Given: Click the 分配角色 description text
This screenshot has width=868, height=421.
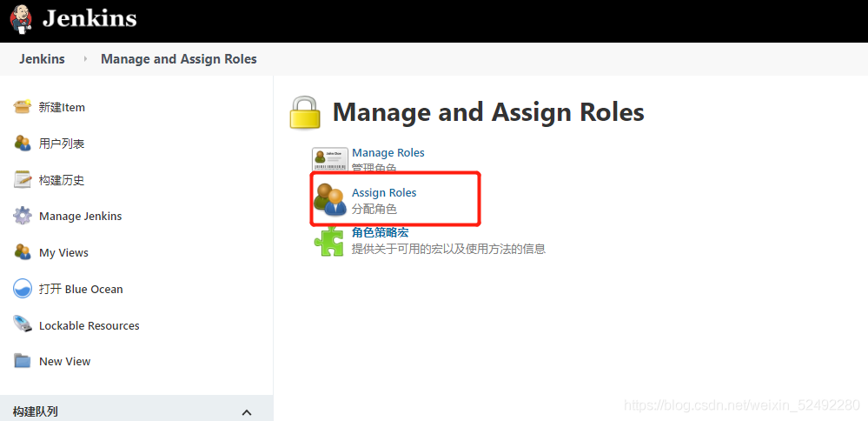Looking at the screenshot, I should pos(374,210).
